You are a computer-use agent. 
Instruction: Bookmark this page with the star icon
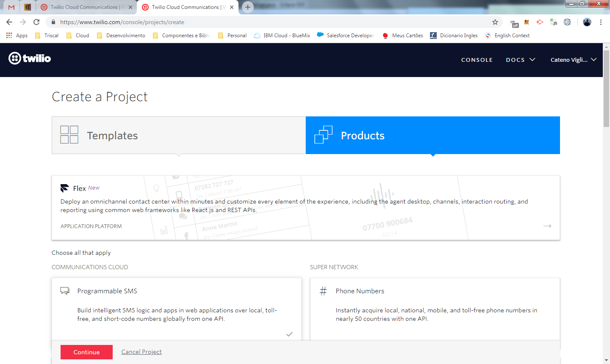pyautogui.click(x=495, y=22)
